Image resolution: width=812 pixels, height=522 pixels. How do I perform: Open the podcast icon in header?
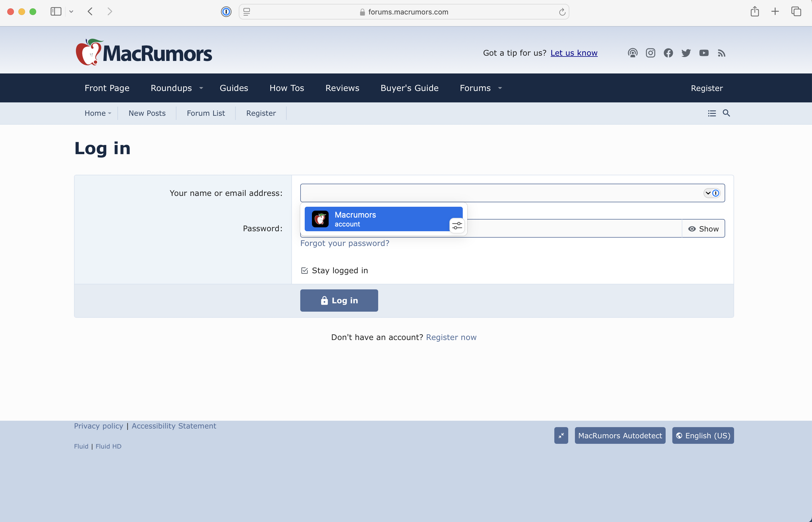633,53
